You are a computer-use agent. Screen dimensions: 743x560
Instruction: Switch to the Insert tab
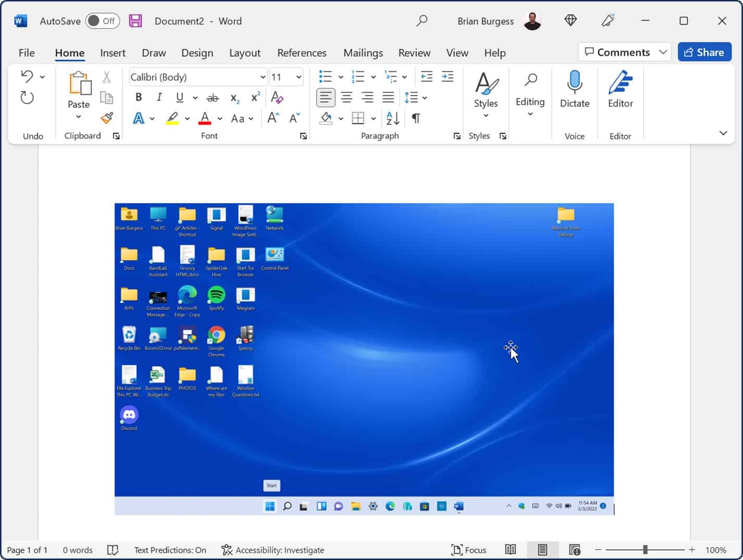[113, 53]
